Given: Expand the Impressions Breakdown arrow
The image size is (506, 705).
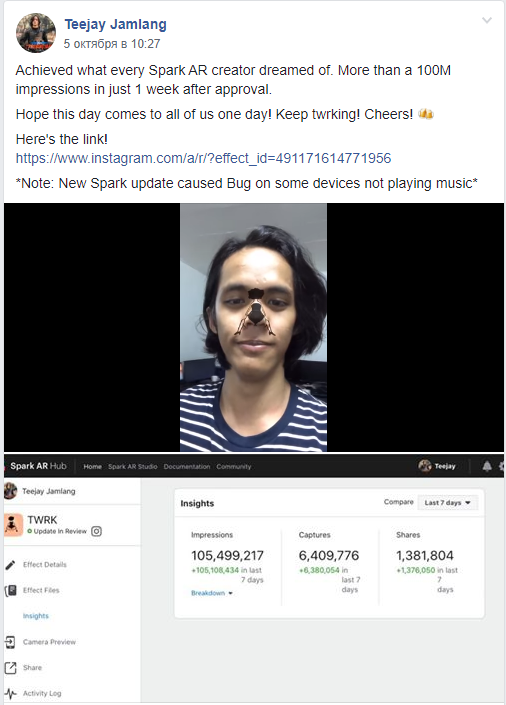Looking at the screenshot, I should [230, 593].
